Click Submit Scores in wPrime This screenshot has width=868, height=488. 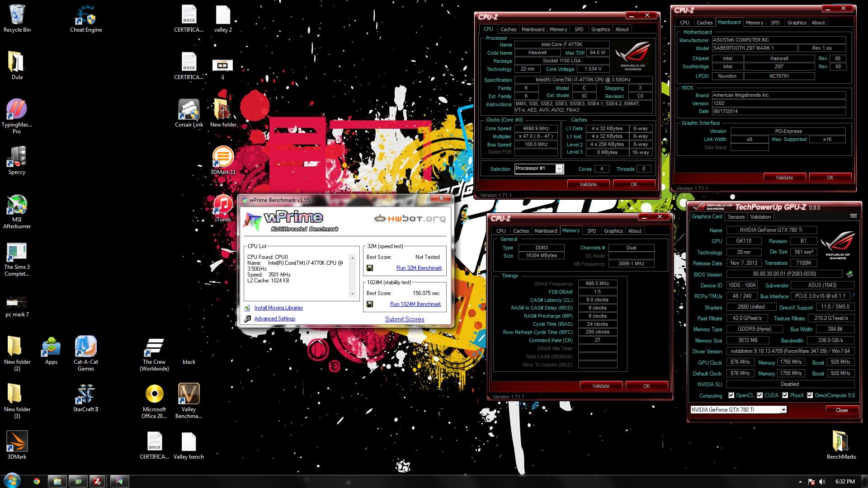(405, 319)
